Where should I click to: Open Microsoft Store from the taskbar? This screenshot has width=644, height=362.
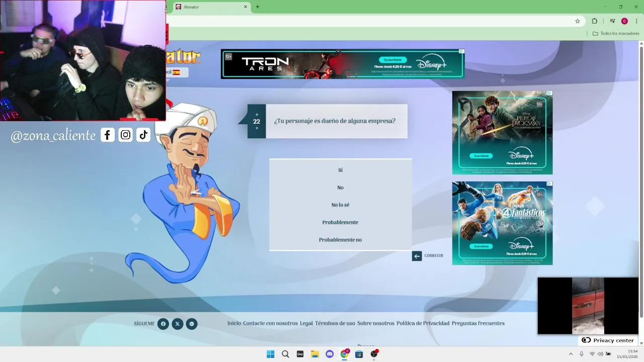tap(359, 354)
